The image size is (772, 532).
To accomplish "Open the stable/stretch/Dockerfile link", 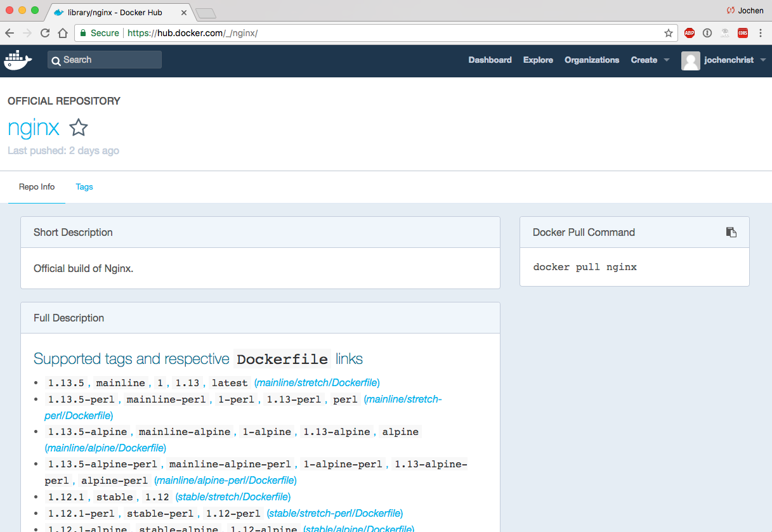I will [x=233, y=496].
